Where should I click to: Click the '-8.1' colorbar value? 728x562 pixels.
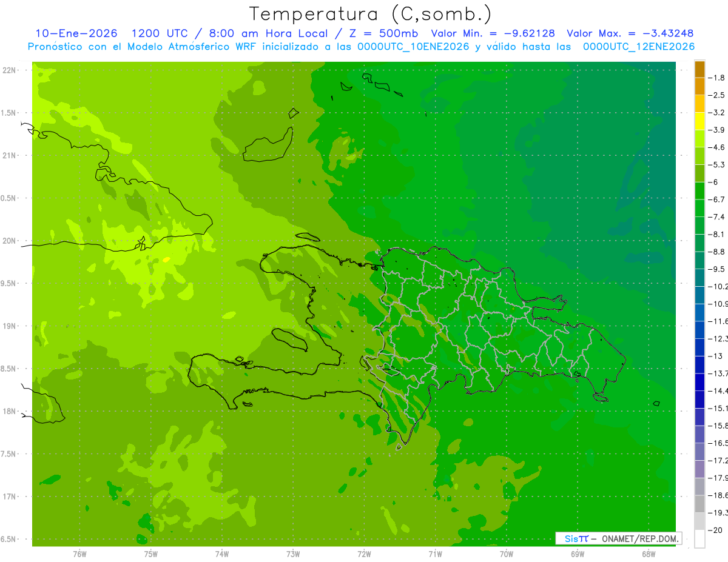pyautogui.click(x=718, y=234)
